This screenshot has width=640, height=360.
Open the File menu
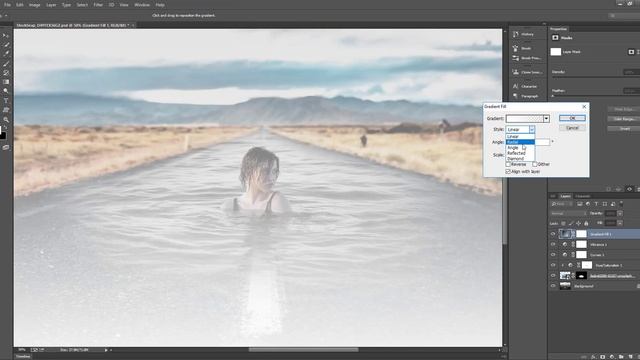[7, 5]
